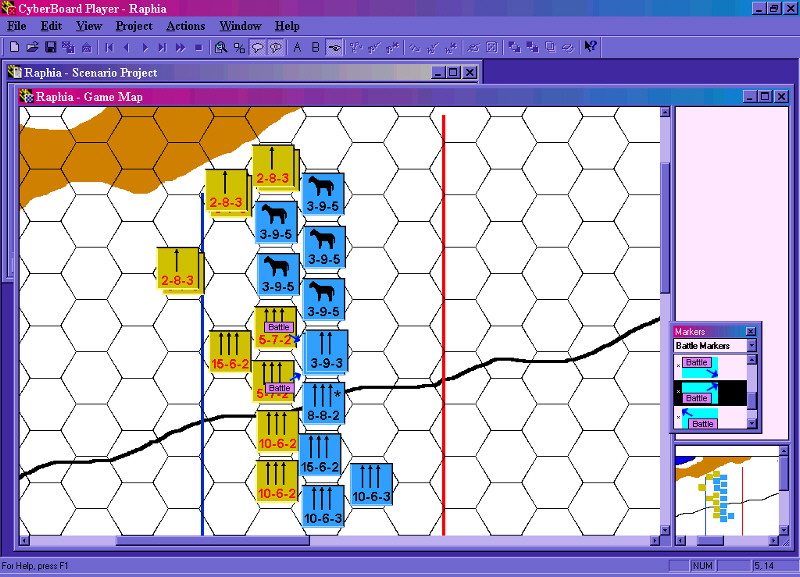Click the fast-forward double arrow icon
The height and width of the screenshot is (577, 800).
[x=180, y=47]
